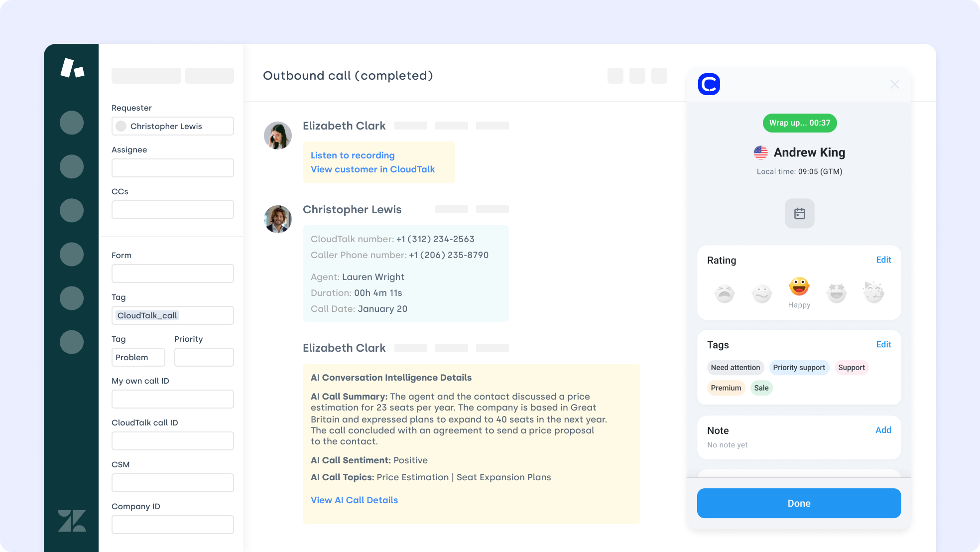Image resolution: width=980 pixels, height=552 pixels.
Task: Open the Priority dropdown field
Action: [x=204, y=357]
